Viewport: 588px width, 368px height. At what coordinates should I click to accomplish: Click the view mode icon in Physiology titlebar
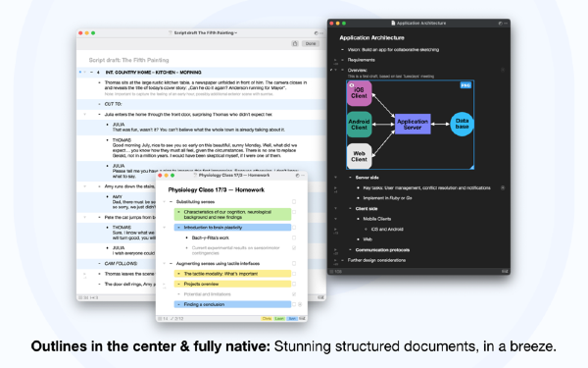297,176
